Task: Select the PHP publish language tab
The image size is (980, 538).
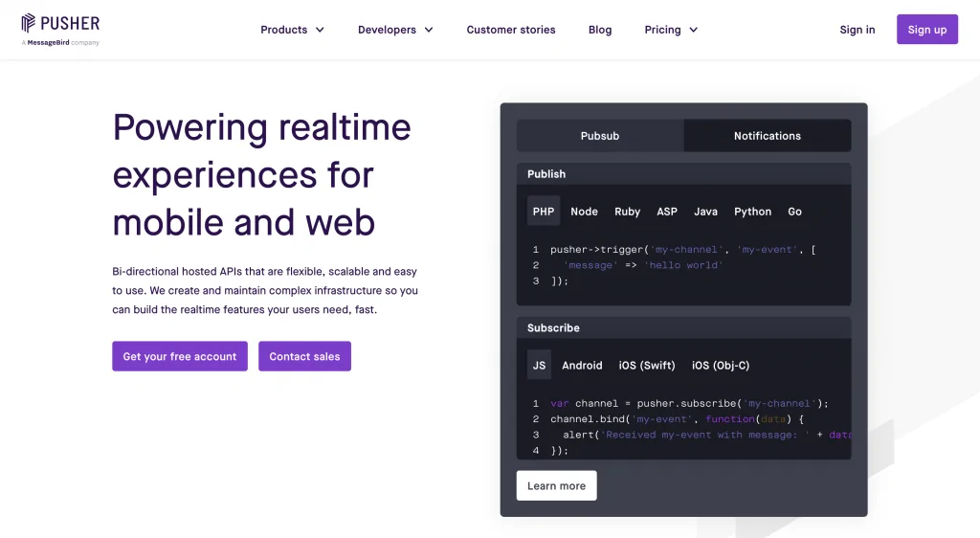Action: 544,212
